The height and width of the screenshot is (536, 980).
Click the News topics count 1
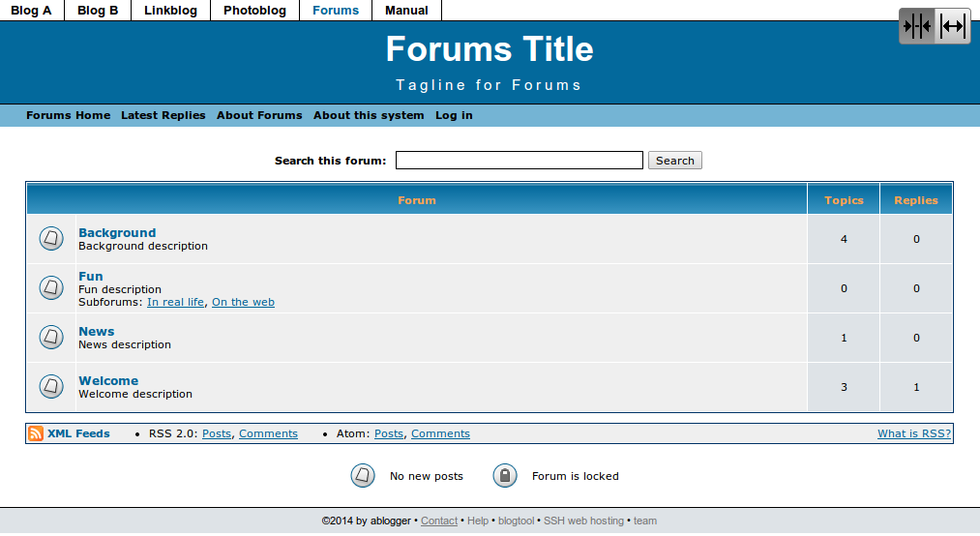(x=844, y=338)
